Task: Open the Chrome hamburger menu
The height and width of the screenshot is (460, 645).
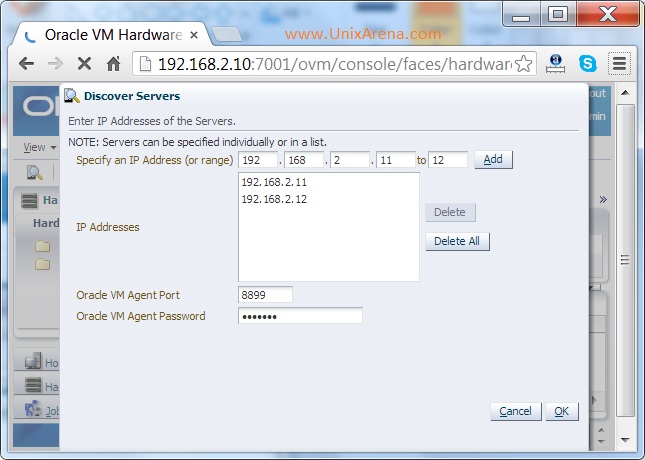Action: tap(619, 64)
